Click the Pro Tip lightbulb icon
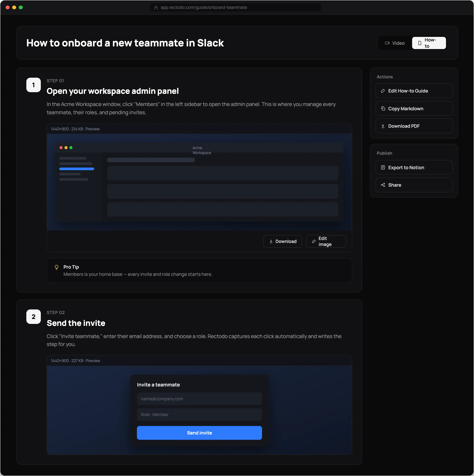 point(56,267)
